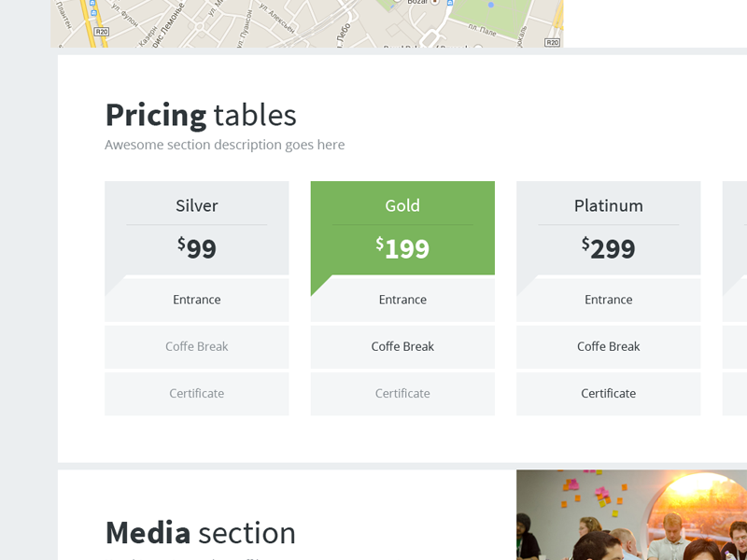The width and height of the screenshot is (747, 560).
Task: Open the media section photo thumbnail
Action: (631, 515)
